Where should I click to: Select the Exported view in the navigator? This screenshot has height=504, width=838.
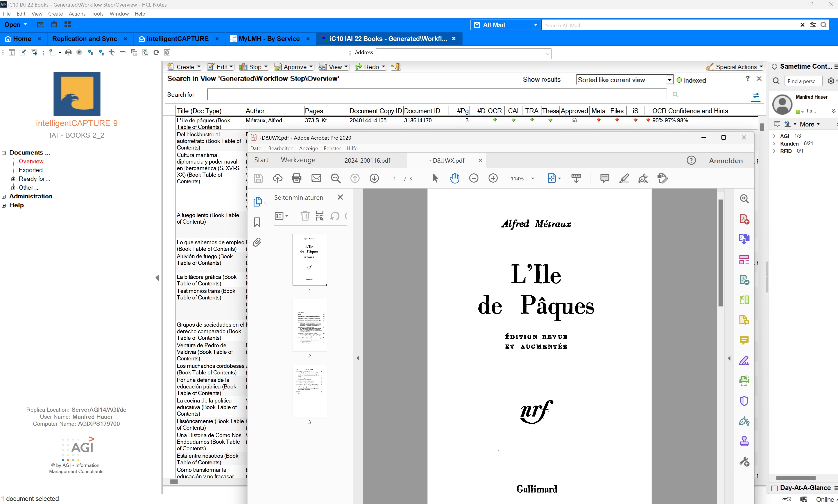(x=30, y=170)
